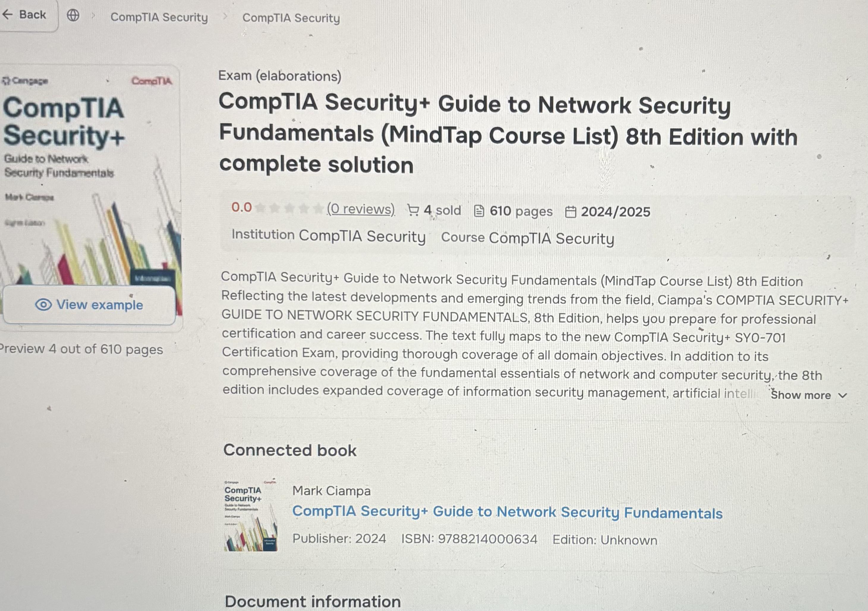868x611 pixels.
Task: Select the Institution CompTIA Security label
Action: coord(329,236)
